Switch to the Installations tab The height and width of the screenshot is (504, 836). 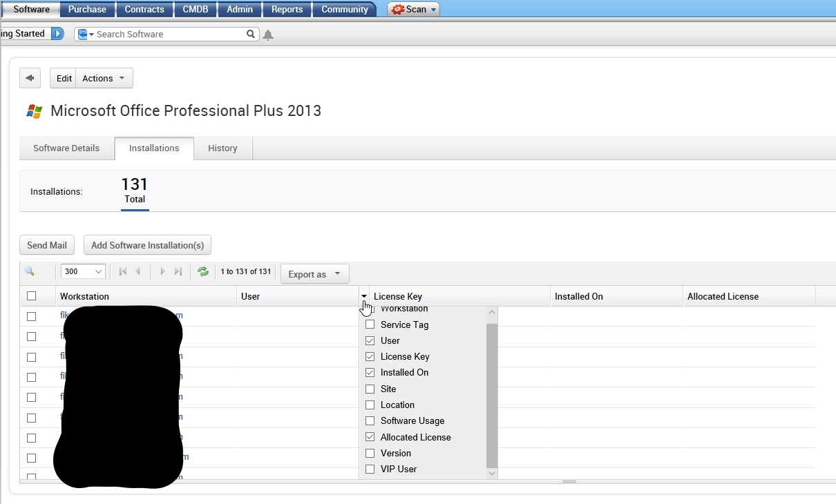pos(154,148)
